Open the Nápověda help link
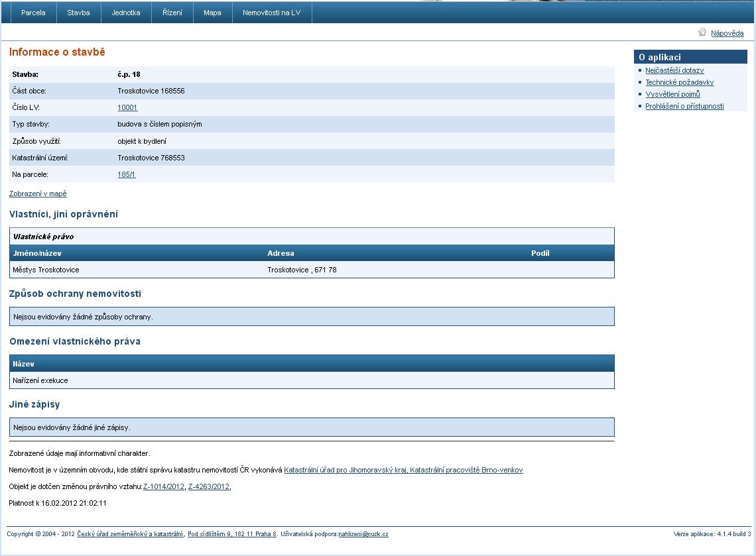Viewport: 756px width, 556px height. (727, 33)
